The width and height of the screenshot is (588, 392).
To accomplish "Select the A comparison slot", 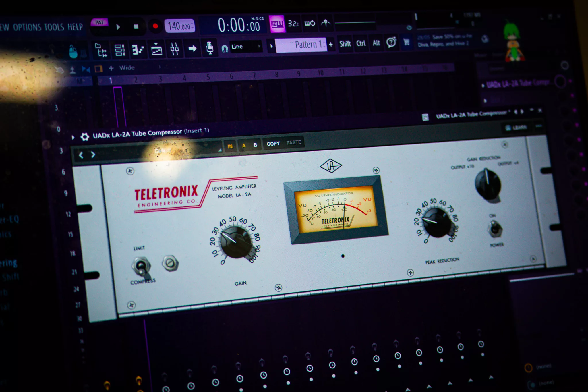I will [x=244, y=146].
